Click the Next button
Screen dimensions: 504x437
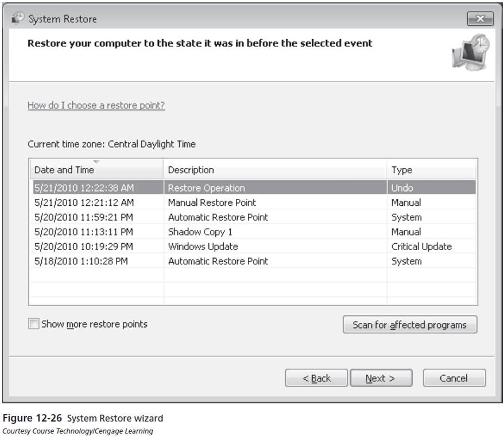pyautogui.click(x=381, y=378)
